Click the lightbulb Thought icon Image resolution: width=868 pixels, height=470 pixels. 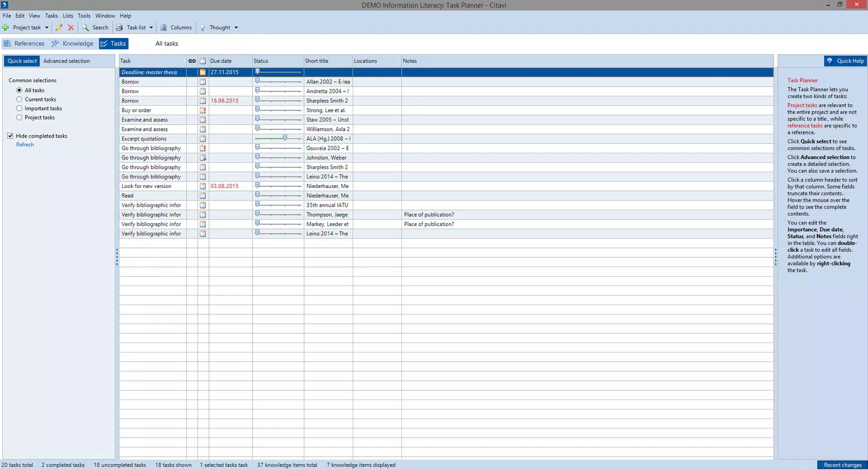pyautogui.click(x=203, y=28)
